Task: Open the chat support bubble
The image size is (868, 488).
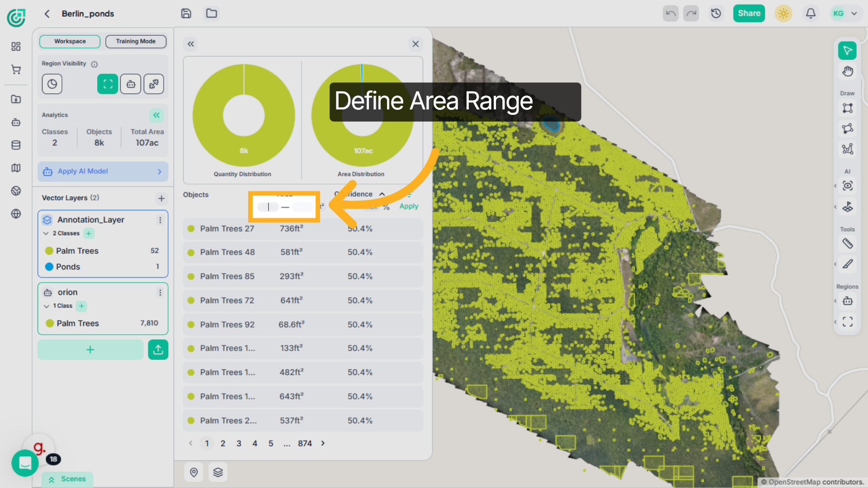Action: [x=25, y=463]
